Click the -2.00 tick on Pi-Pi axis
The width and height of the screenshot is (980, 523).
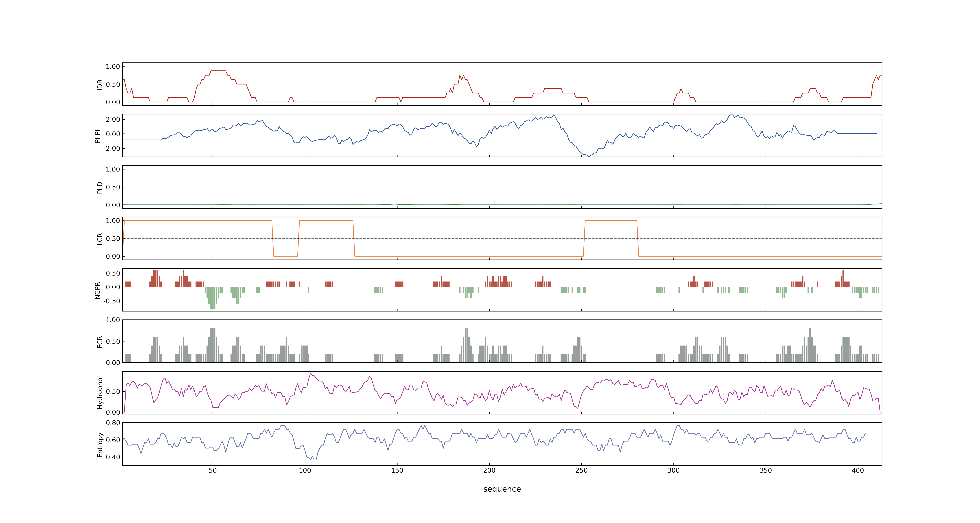coord(111,148)
